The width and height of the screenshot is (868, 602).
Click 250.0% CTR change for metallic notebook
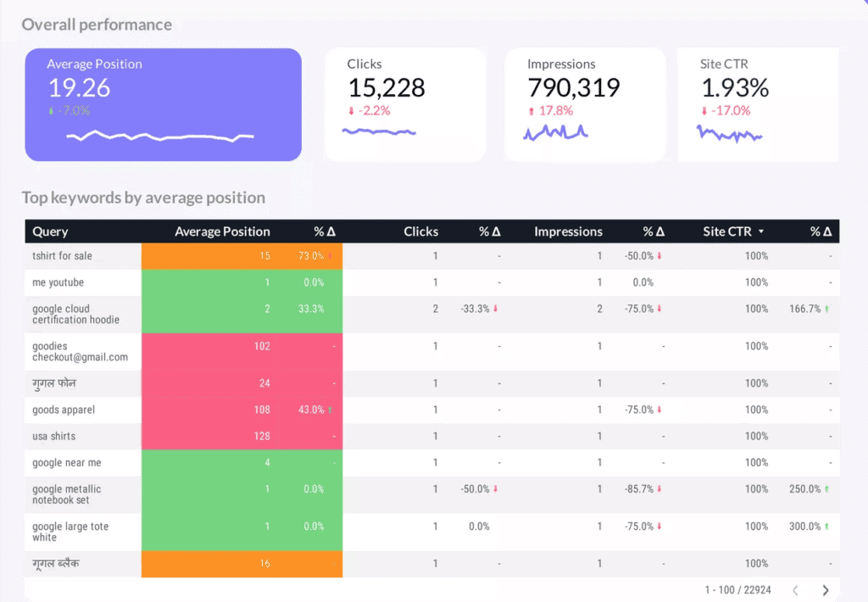[x=805, y=489]
